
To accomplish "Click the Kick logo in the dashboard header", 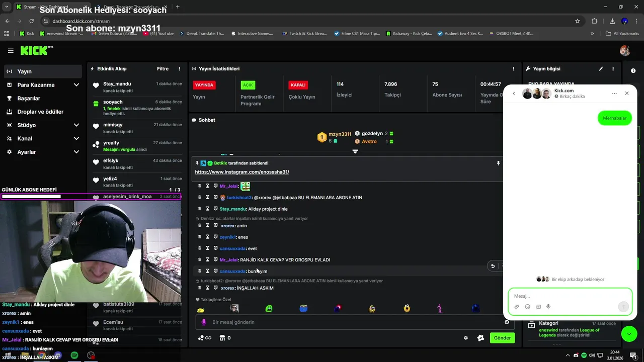I will [x=36, y=50].
